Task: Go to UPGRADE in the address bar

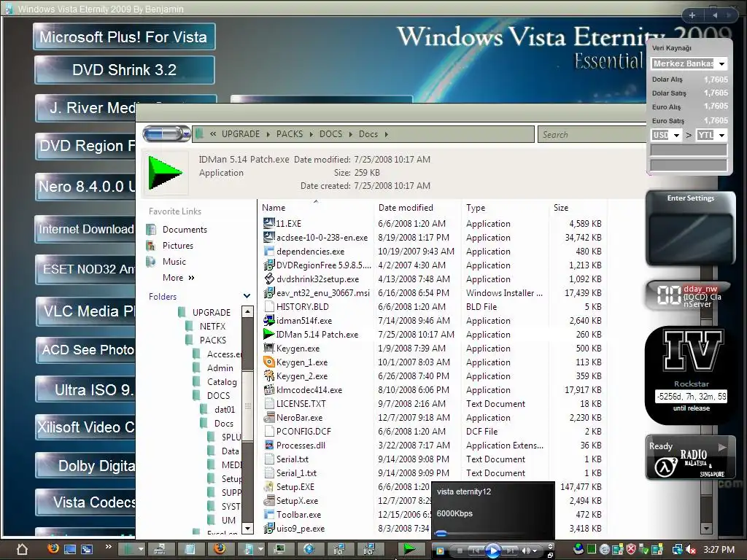Action: (241, 134)
